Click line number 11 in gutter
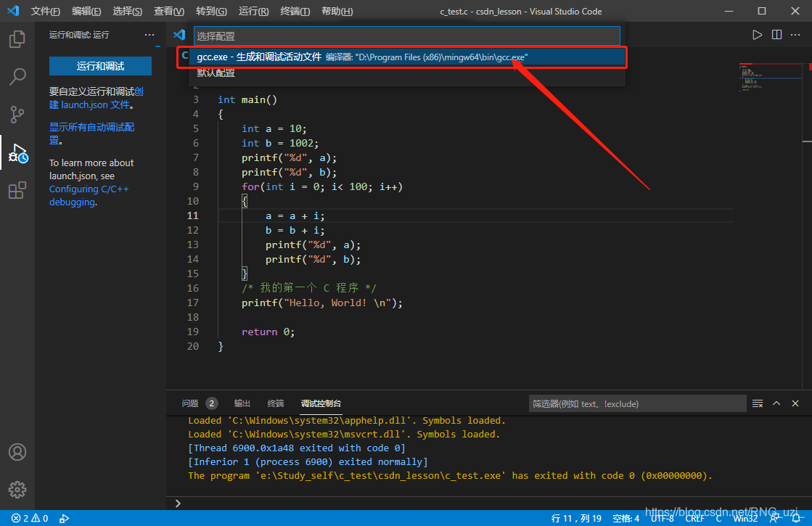Screen dimensions: 812x526 click(x=192, y=215)
